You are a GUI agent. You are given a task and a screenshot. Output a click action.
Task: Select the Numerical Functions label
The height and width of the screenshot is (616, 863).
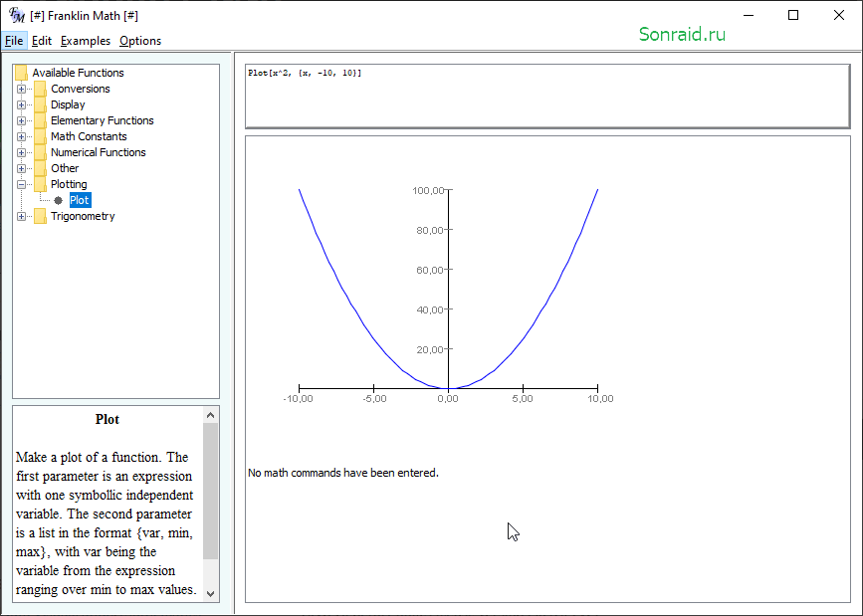[98, 152]
